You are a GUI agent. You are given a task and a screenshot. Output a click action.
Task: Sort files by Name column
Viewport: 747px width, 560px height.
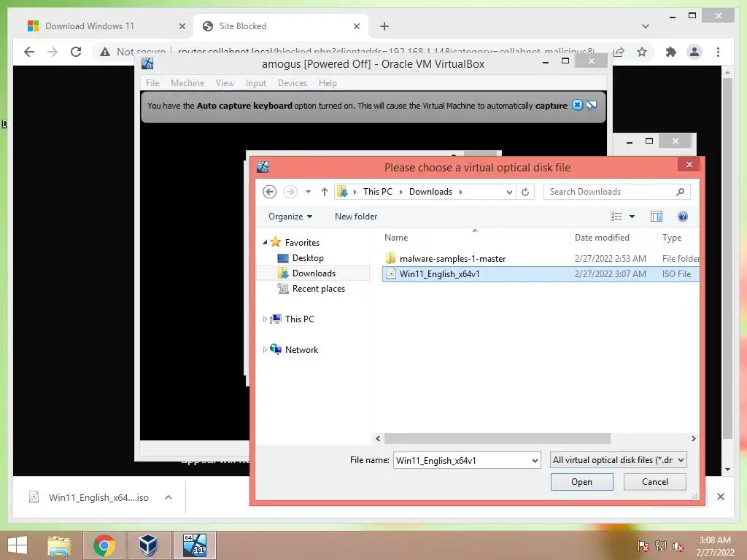396,238
